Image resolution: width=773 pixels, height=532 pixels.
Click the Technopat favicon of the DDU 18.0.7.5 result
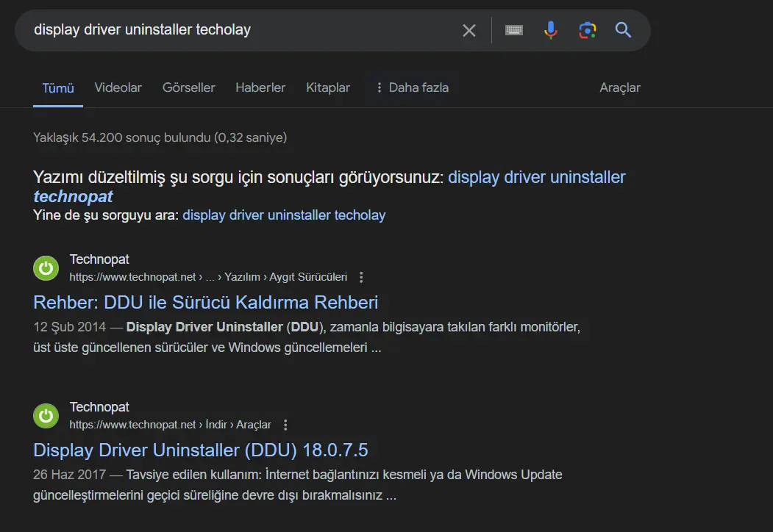pyautogui.click(x=46, y=416)
